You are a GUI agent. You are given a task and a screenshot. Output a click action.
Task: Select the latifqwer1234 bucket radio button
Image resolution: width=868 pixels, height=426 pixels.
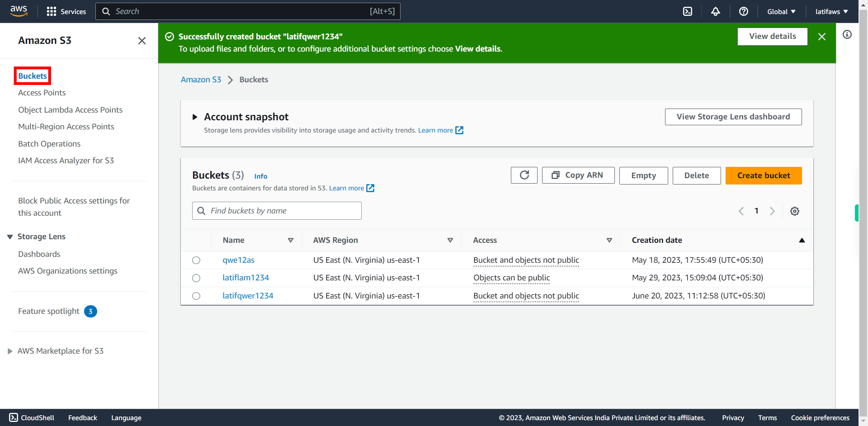196,296
